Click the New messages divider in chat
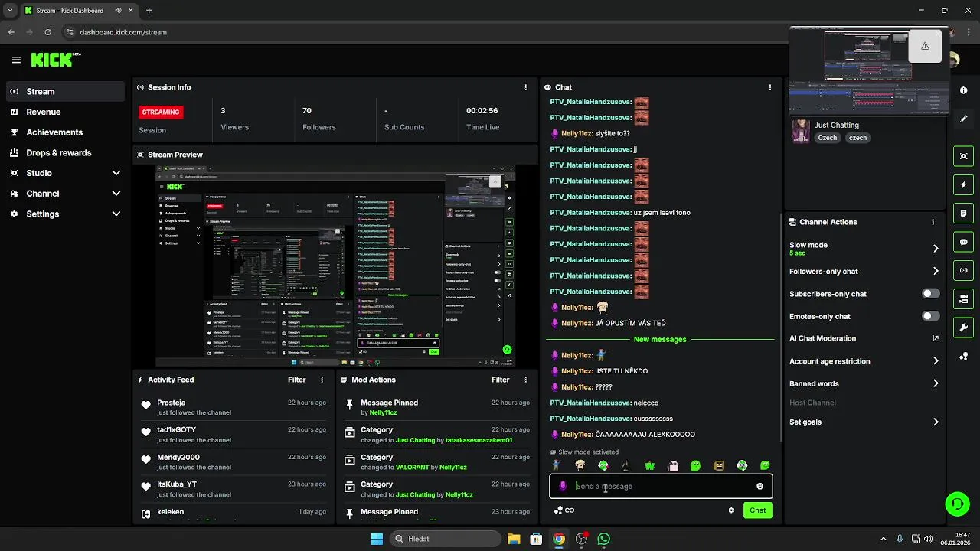The height and width of the screenshot is (551, 980). 660,339
